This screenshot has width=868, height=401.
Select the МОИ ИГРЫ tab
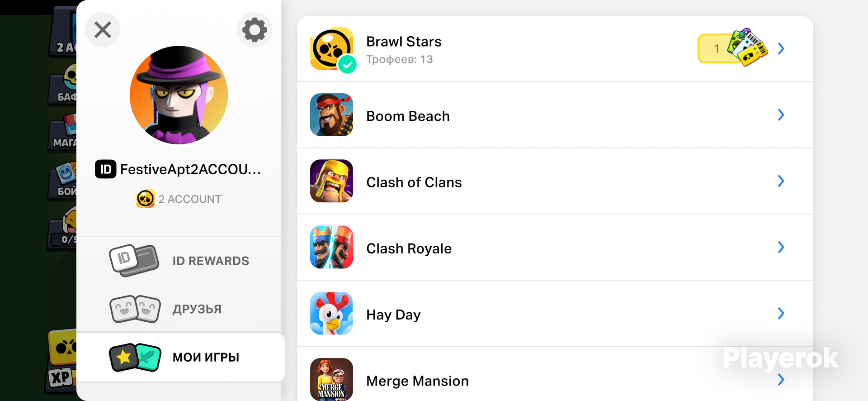[206, 357]
